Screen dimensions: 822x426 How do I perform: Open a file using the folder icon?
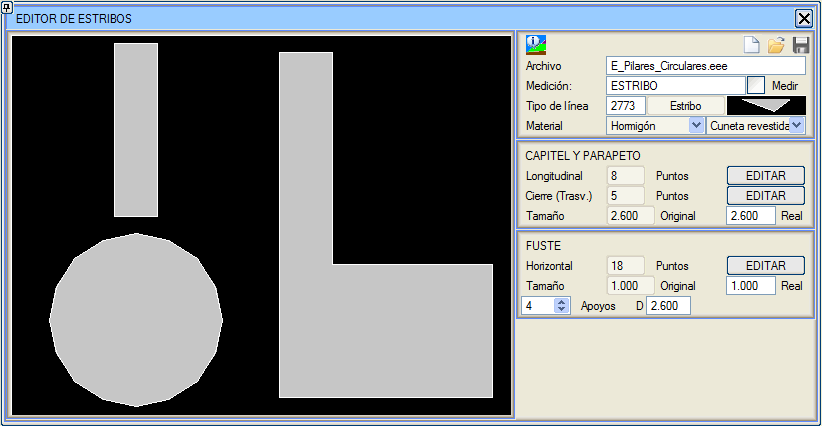tap(776, 45)
